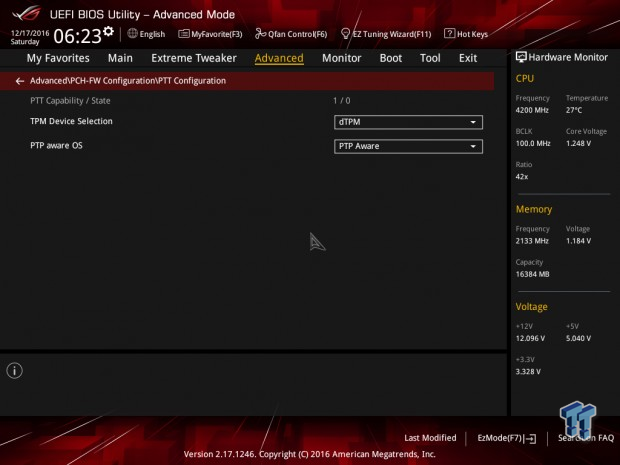The image size is (620, 465).
Task: Launch EZ Tuning Wizard bulb icon
Action: pos(345,34)
